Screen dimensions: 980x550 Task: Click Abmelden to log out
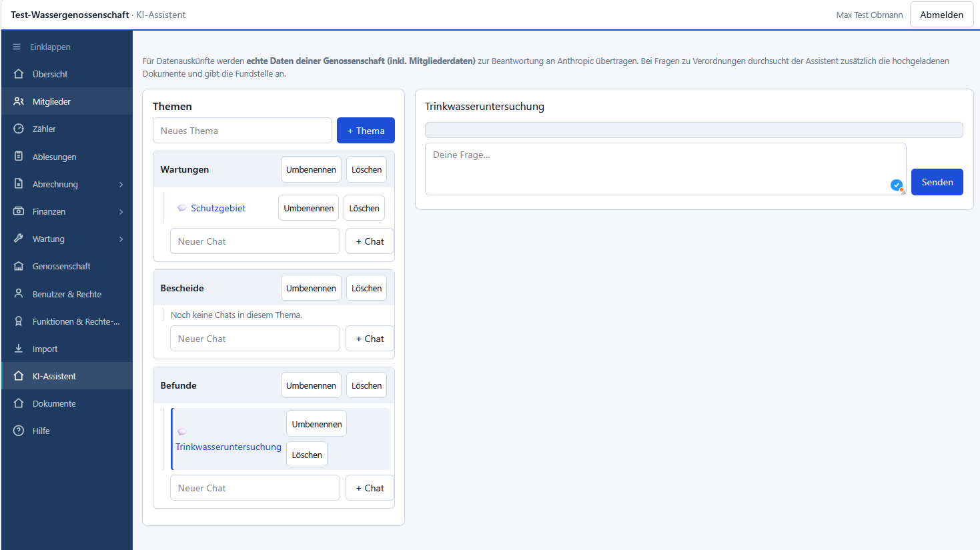click(941, 15)
